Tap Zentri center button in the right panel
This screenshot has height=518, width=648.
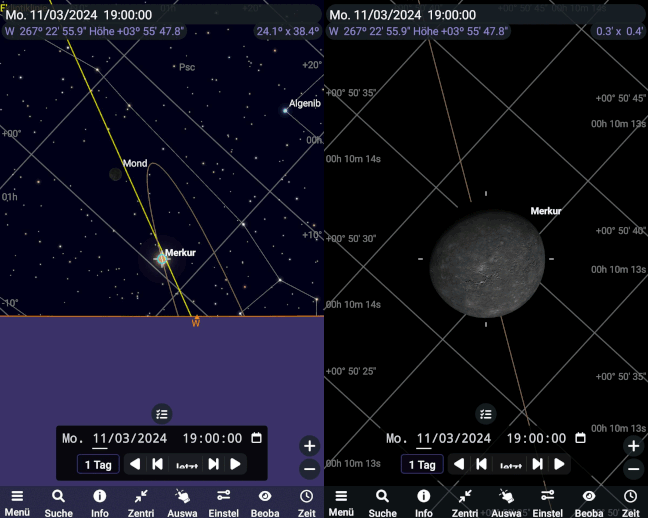coord(465,503)
